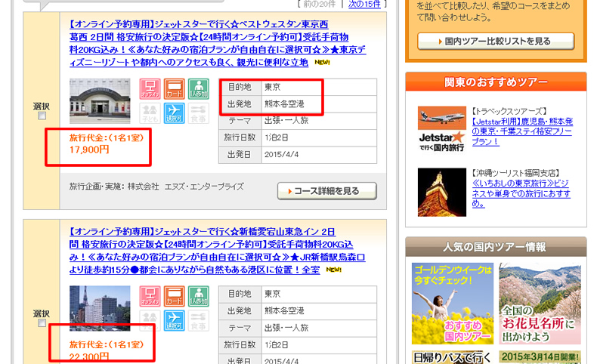Click the greyed meal icon in the Shinbashi Tokyu Inn tour

[198, 320]
